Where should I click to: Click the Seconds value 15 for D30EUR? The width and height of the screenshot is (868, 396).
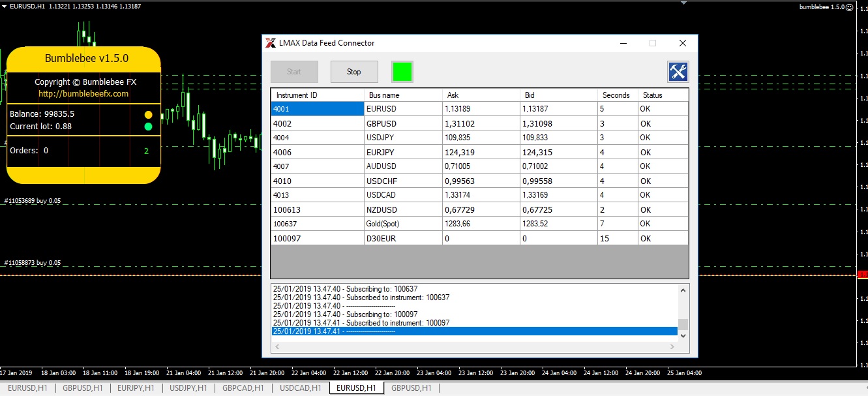click(618, 238)
